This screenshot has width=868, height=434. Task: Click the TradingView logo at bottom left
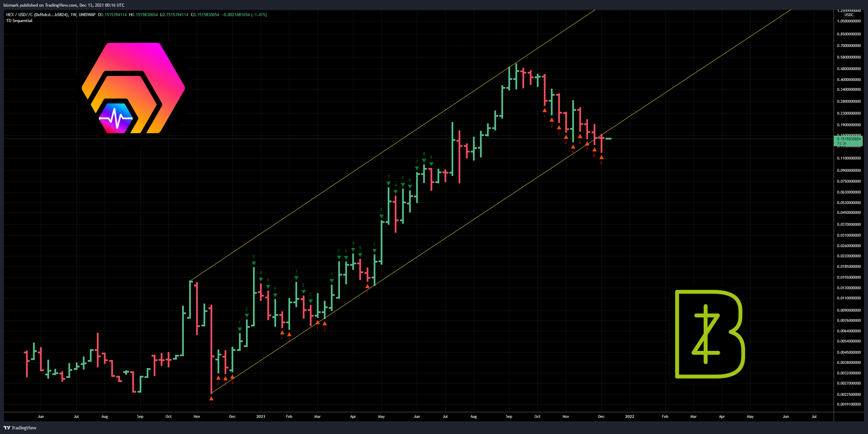[20, 428]
